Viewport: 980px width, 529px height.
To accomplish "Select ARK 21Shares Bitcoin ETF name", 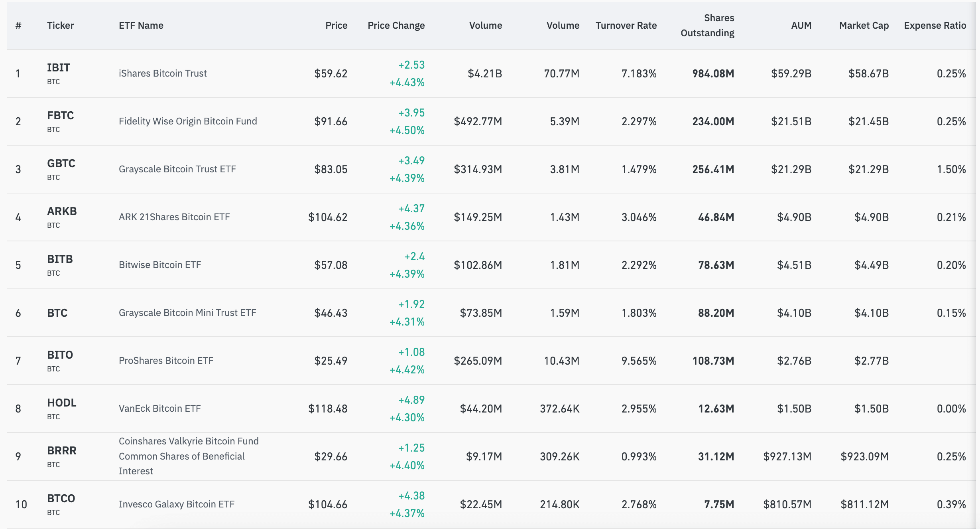I will 174,217.
